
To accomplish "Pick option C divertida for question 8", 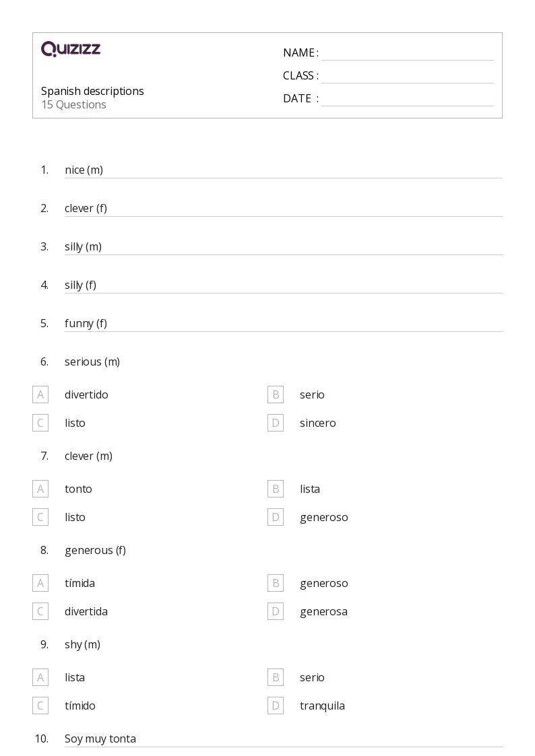I will pyautogui.click(x=40, y=612).
